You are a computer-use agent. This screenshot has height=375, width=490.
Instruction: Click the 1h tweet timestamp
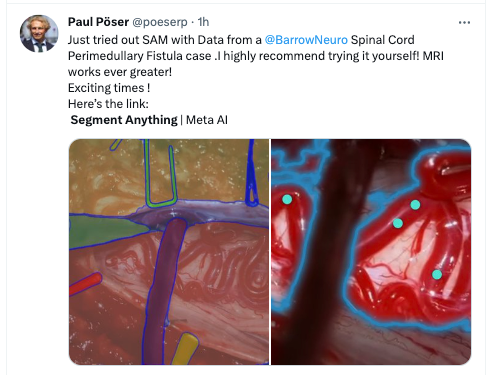pos(203,22)
